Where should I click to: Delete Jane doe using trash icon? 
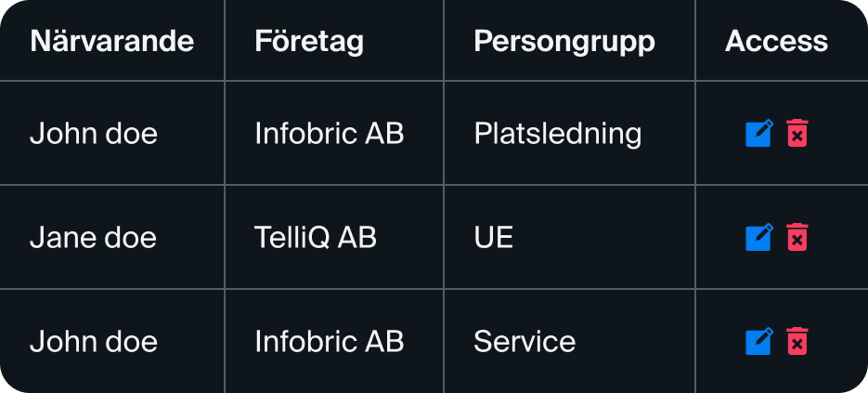click(x=797, y=238)
